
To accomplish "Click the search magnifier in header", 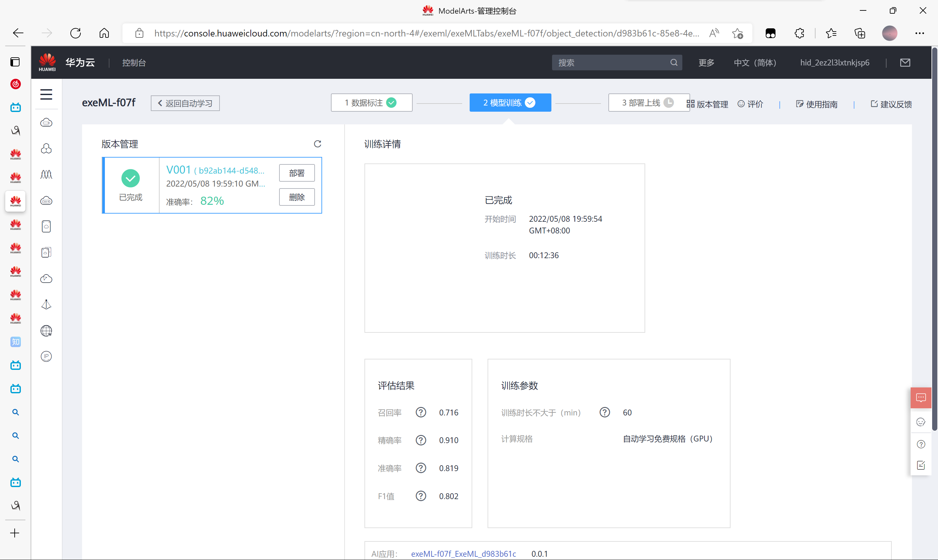I will point(674,63).
